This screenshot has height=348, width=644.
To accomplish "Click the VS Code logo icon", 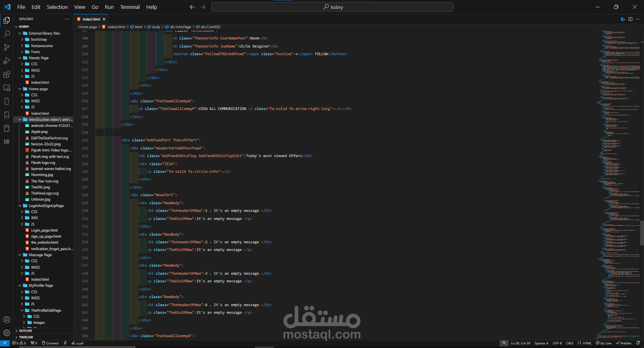I will click(x=7, y=7).
